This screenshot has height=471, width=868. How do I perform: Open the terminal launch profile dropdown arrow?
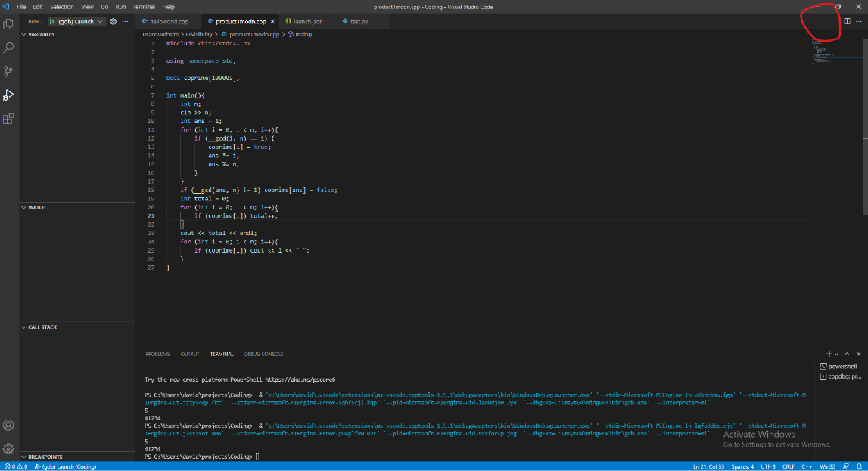836,354
